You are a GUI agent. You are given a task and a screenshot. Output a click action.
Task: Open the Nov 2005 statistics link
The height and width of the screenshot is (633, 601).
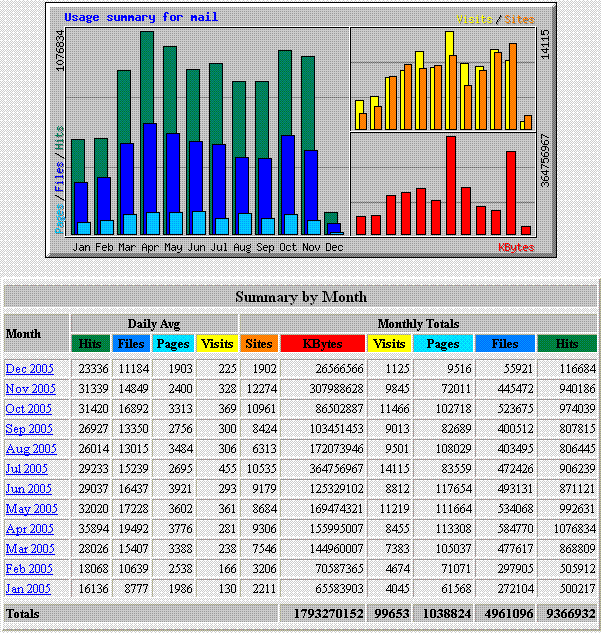coord(30,389)
